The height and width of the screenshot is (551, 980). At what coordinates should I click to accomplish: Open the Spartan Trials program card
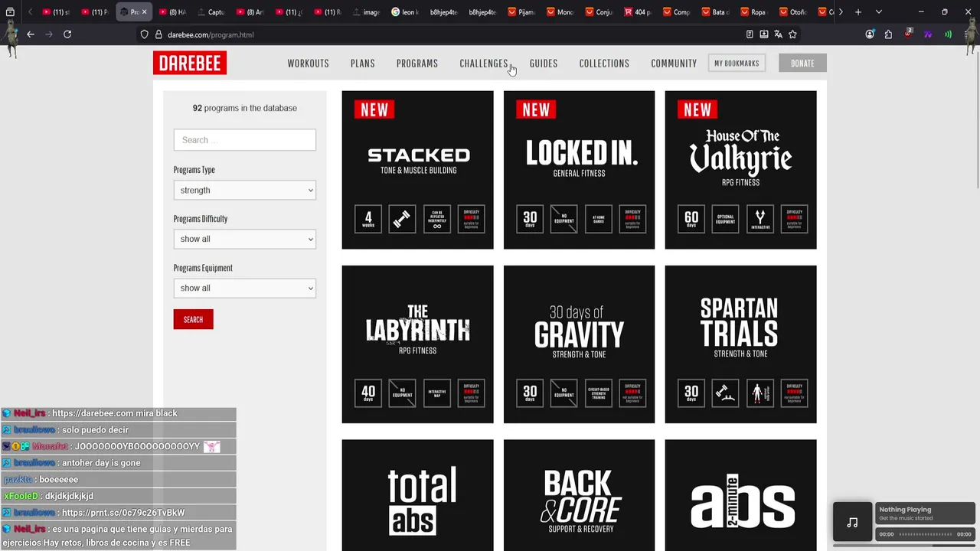point(741,344)
